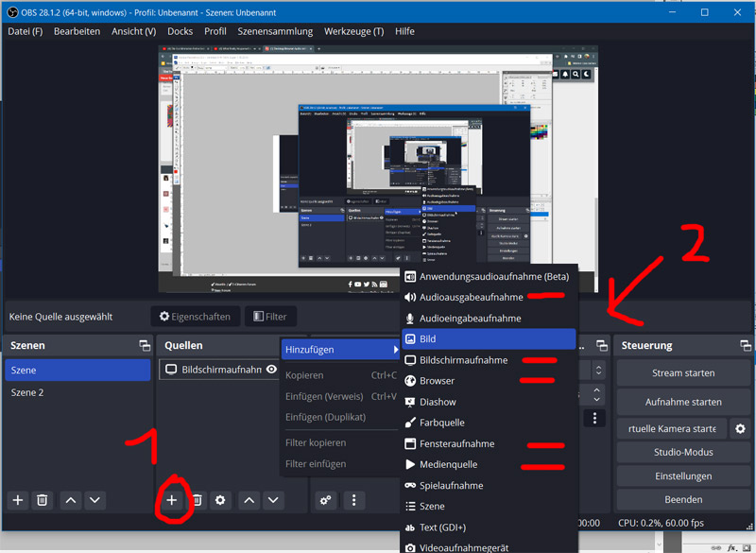Click Filter einfügen in context menu
Screen dimensions: 756x553
(340, 464)
